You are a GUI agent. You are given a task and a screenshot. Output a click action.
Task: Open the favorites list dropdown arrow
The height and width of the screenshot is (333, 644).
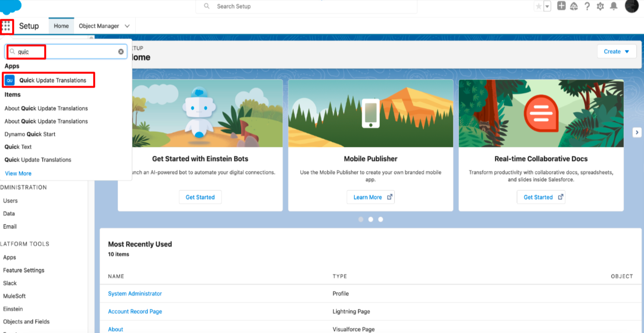click(547, 6)
